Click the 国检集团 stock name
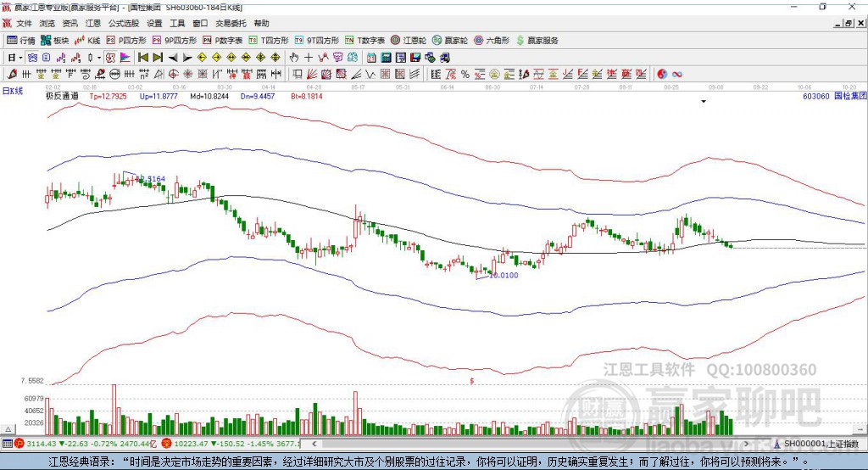Image resolution: width=868 pixels, height=470 pixels. point(850,96)
